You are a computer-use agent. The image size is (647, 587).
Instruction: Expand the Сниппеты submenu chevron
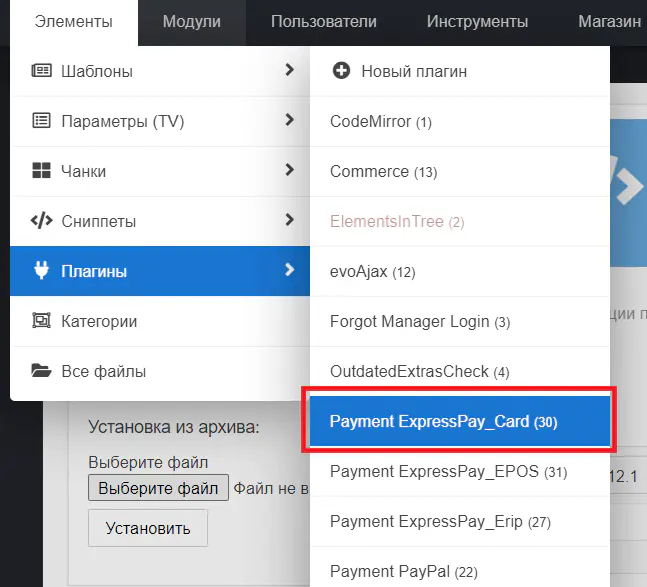click(x=289, y=220)
